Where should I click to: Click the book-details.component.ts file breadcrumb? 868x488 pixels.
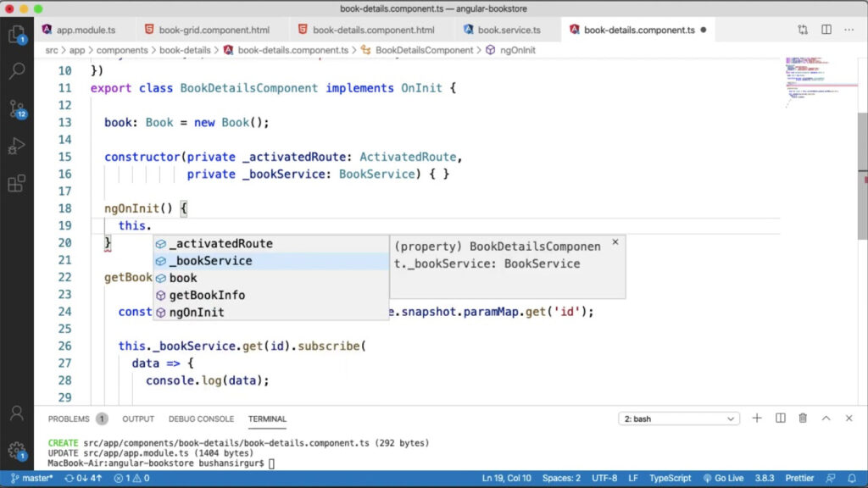pyautogui.click(x=287, y=50)
